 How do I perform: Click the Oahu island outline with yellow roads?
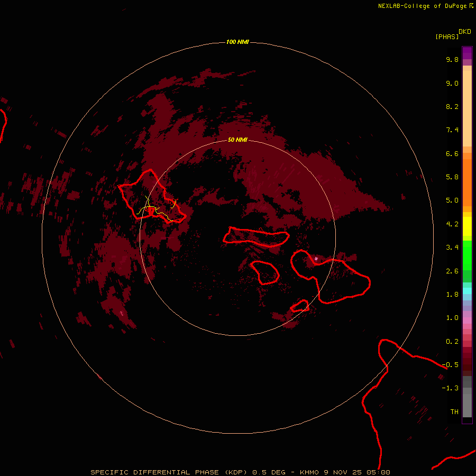click(x=152, y=196)
